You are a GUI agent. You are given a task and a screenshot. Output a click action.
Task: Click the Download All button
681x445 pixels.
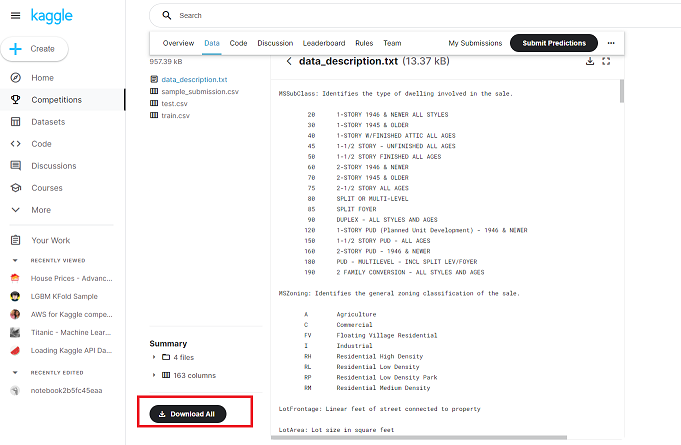coord(188,414)
